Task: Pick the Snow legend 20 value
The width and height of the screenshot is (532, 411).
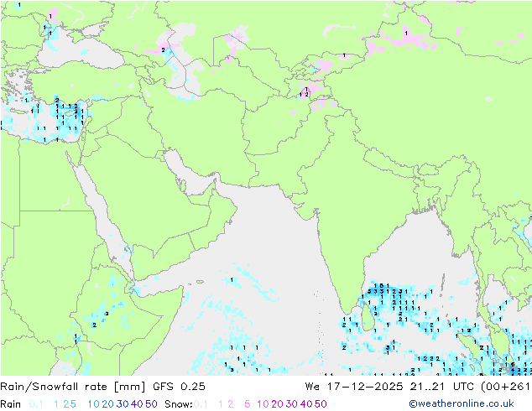Action: [x=277, y=404]
